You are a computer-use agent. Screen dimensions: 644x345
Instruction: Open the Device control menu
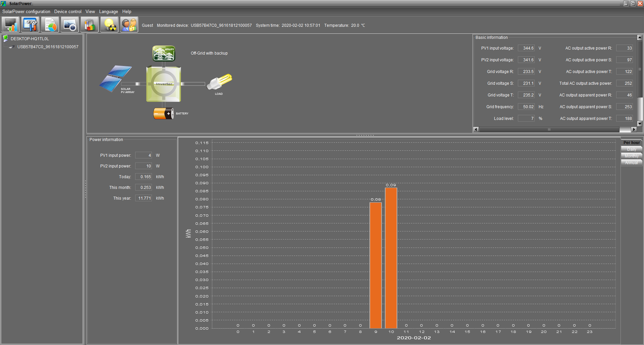pos(68,11)
